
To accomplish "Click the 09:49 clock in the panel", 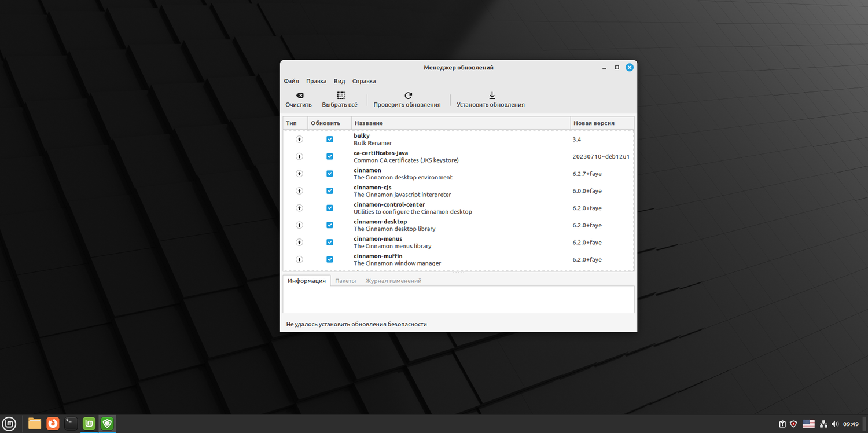I will point(851,424).
